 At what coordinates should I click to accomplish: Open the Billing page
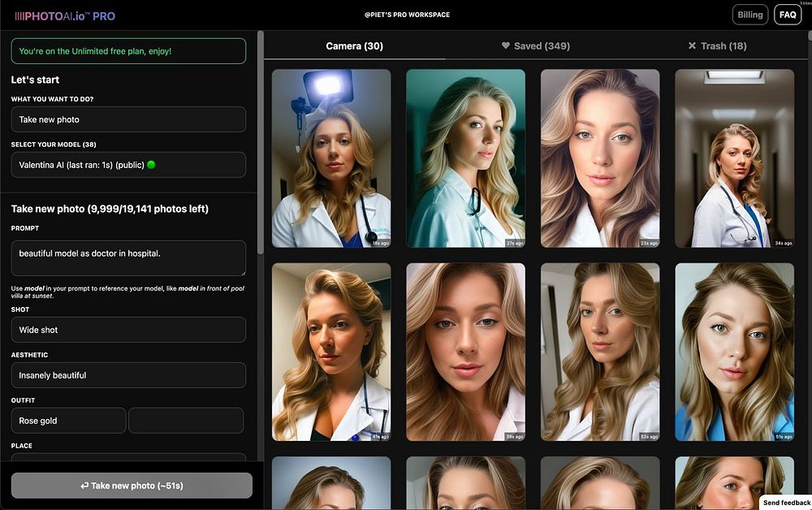(749, 15)
